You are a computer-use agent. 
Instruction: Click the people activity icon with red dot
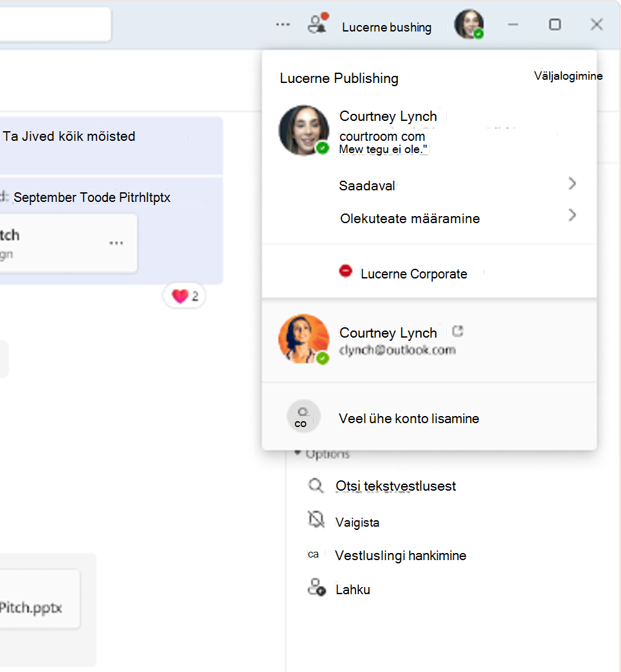coord(318,23)
